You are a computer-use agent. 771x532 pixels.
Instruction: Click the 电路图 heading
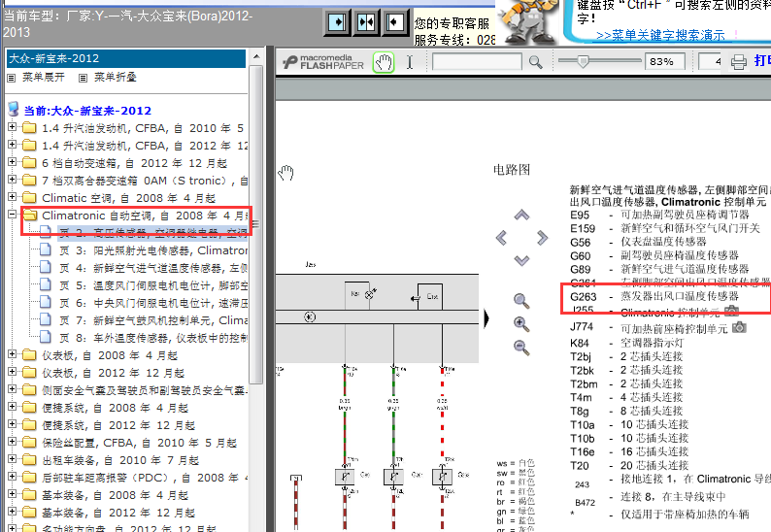(x=512, y=170)
